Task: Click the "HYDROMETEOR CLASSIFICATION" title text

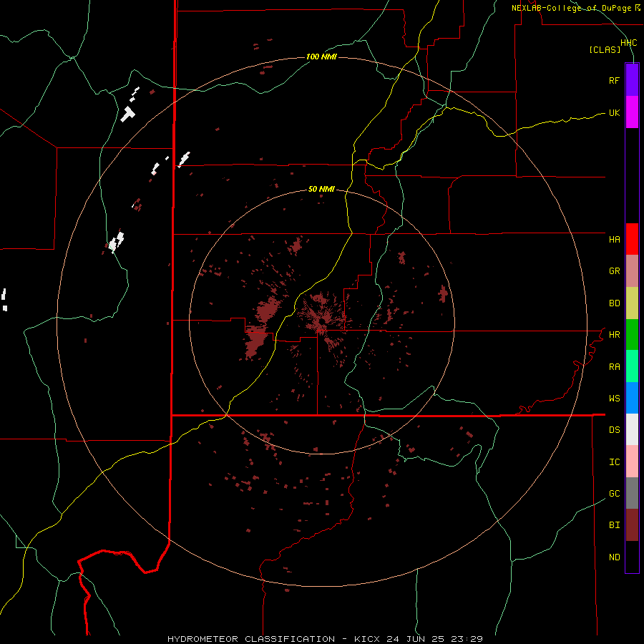Action: click(x=251, y=639)
